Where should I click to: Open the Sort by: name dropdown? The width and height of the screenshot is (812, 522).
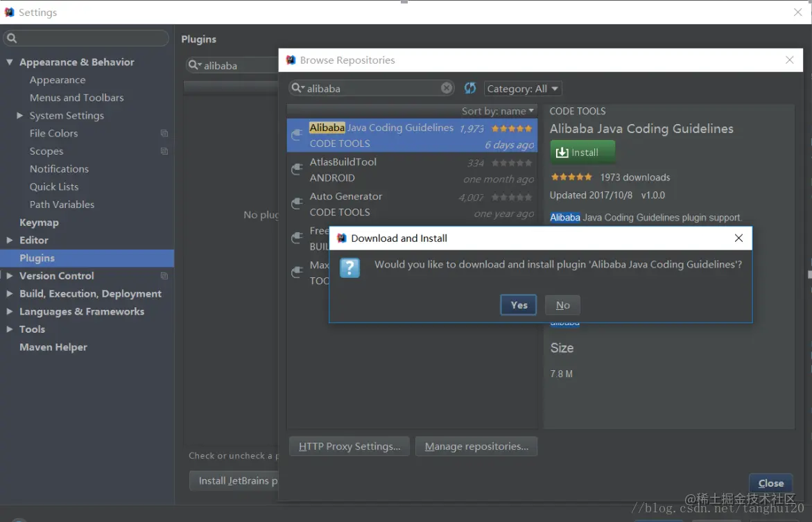(498, 111)
